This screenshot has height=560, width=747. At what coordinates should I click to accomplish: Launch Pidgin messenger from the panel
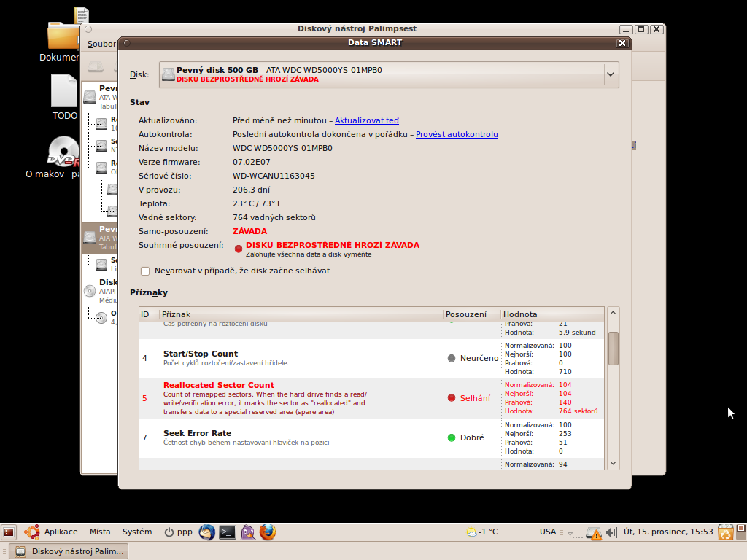tap(248, 532)
